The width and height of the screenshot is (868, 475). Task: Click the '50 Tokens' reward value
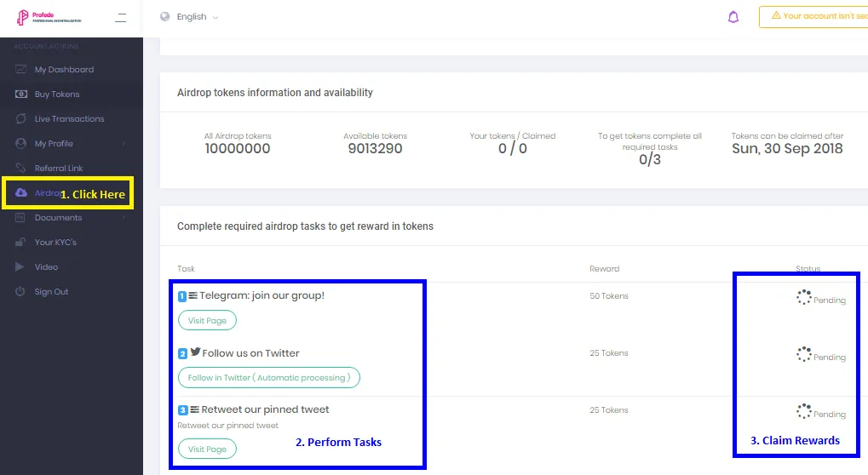609,296
